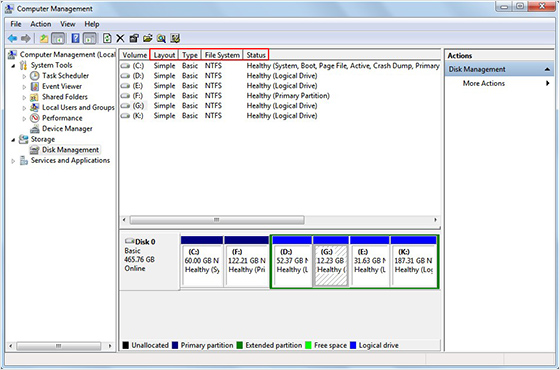Select Performance in the tree
Viewport: 560px width, 370px height.
[x=62, y=118]
